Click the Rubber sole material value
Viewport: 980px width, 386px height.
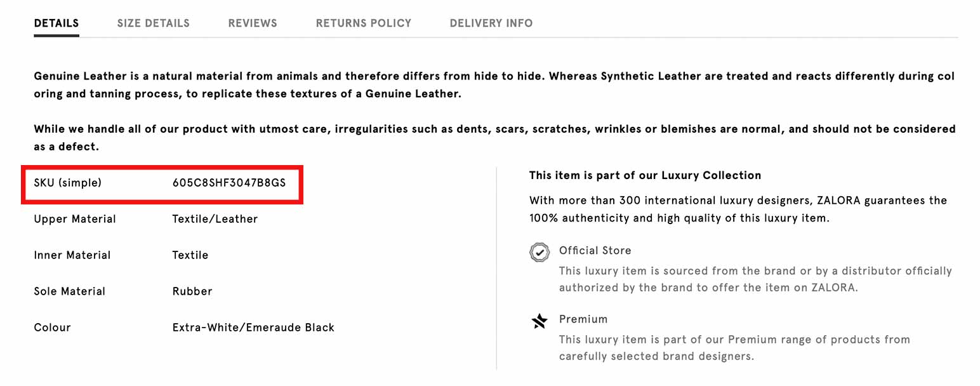point(192,291)
